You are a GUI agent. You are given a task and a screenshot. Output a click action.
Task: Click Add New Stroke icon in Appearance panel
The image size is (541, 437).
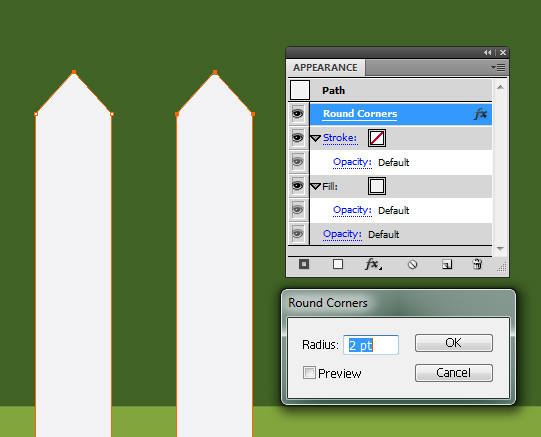tap(304, 264)
